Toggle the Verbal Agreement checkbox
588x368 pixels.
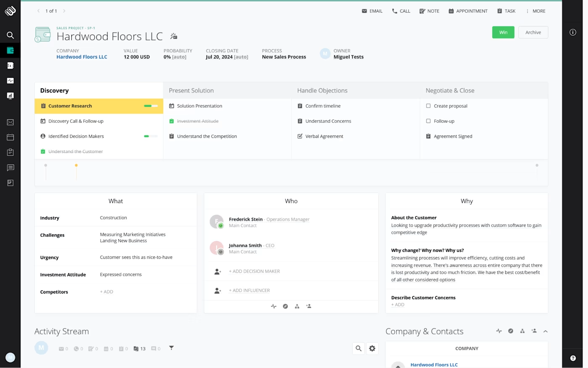coord(300,136)
